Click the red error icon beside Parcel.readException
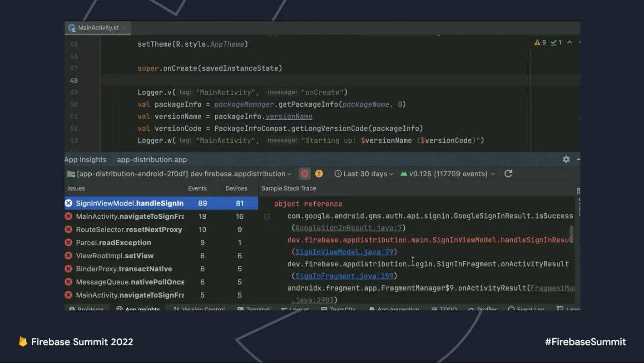The height and width of the screenshot is (363, 644). point(69,243)
